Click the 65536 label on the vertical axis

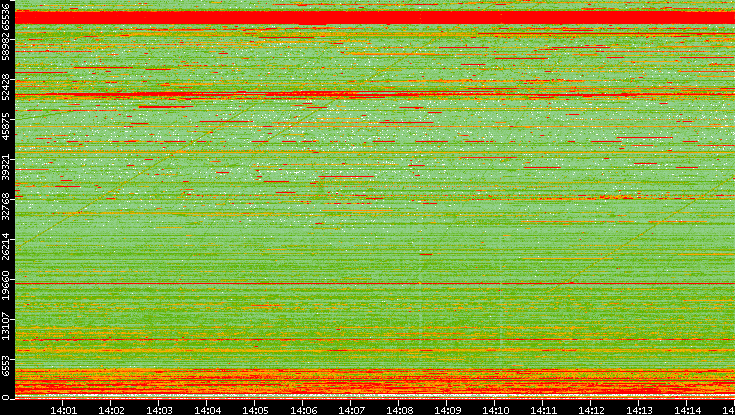[x=7, y=20]
